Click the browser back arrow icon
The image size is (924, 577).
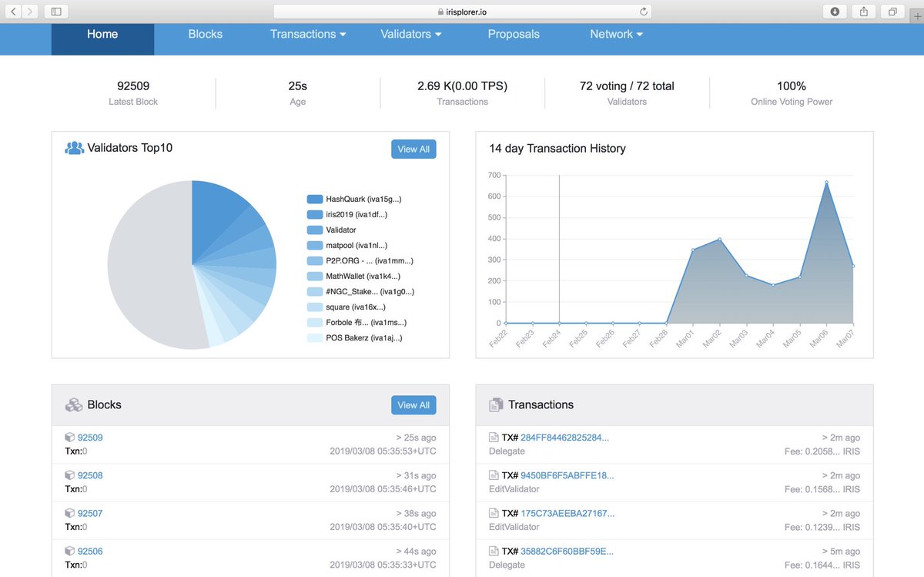(12, 12)
